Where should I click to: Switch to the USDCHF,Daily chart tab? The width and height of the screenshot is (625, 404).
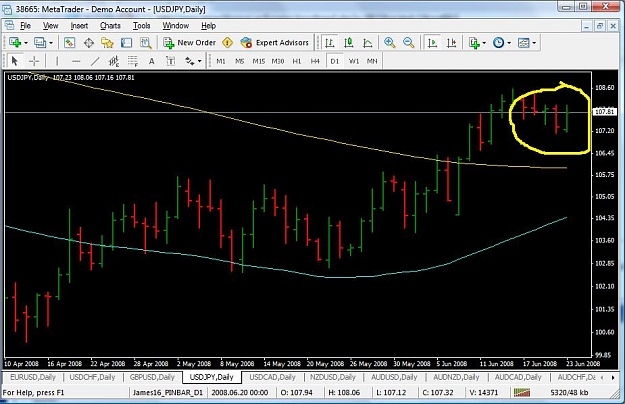tap(92, 377)
